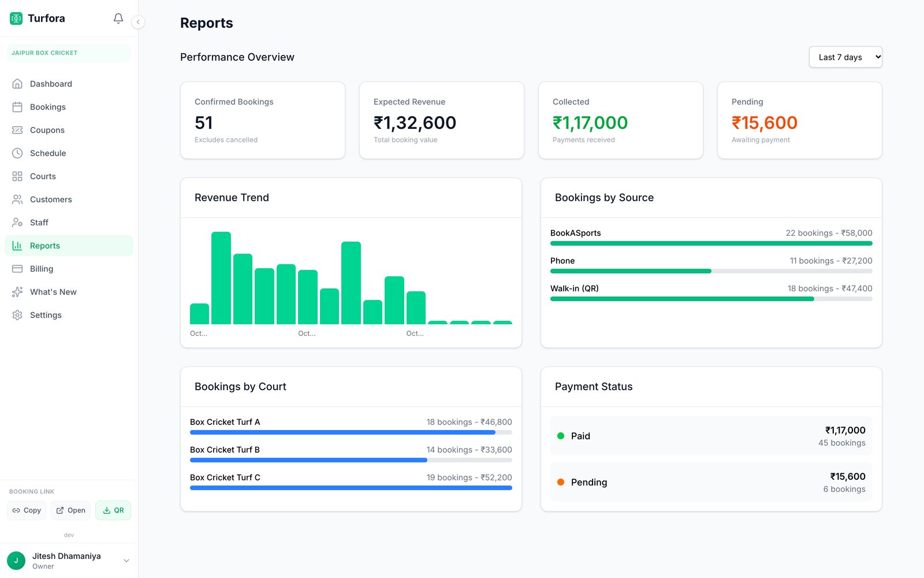Open the What's New page

click(x=69, y=292)
